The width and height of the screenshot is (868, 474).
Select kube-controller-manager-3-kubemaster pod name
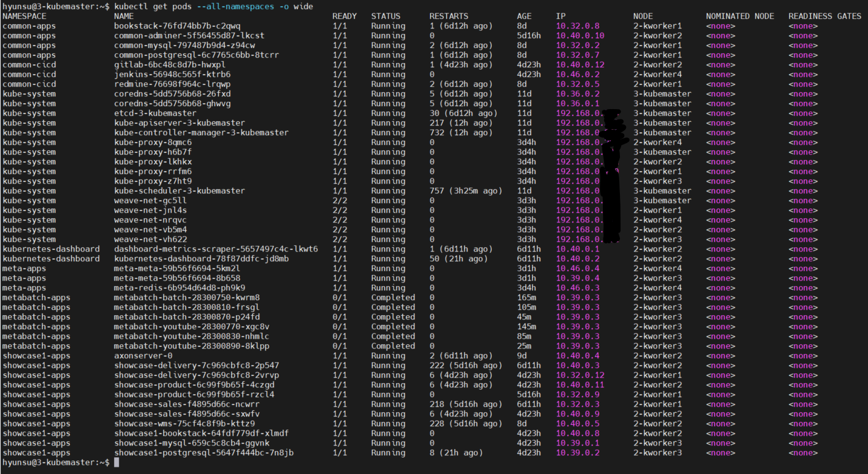pyautogui.click(x=201, y=133)
